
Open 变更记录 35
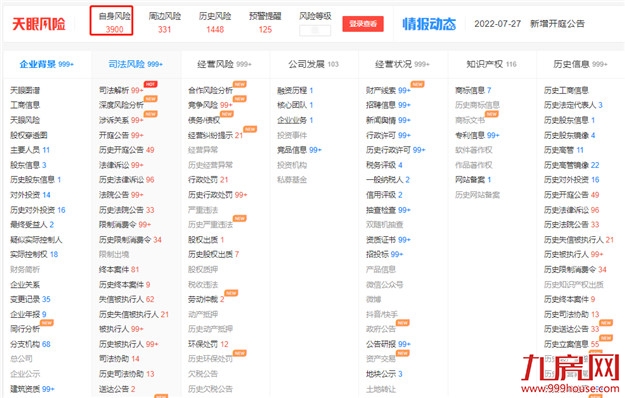pos(30,299)
